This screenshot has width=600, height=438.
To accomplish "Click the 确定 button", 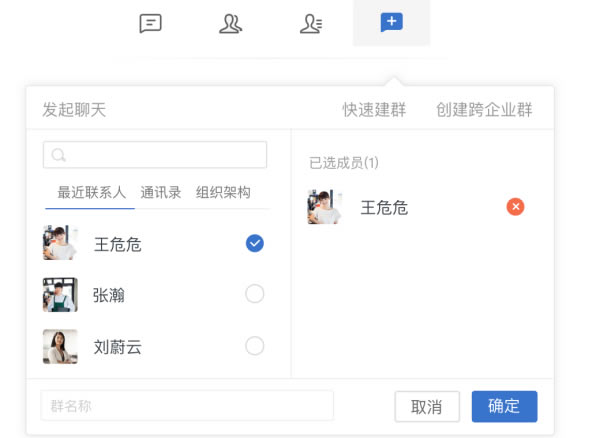I will pos(504,407).
